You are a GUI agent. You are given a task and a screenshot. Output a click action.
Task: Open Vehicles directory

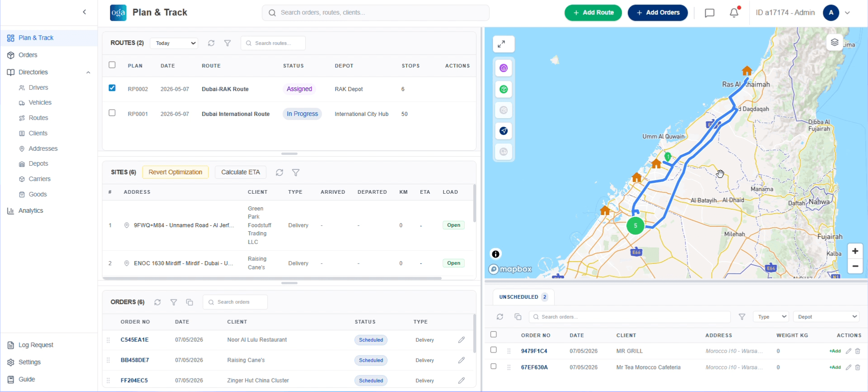40,103
